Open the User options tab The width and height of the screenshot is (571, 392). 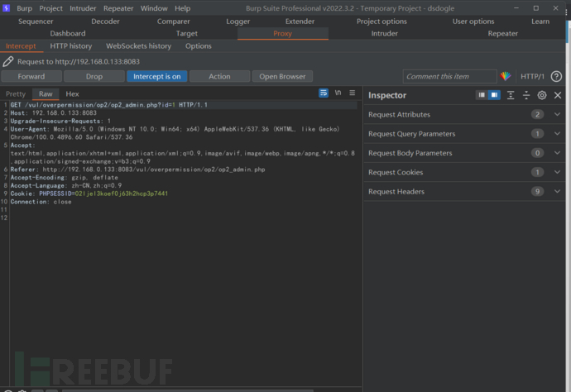(473, 22)
